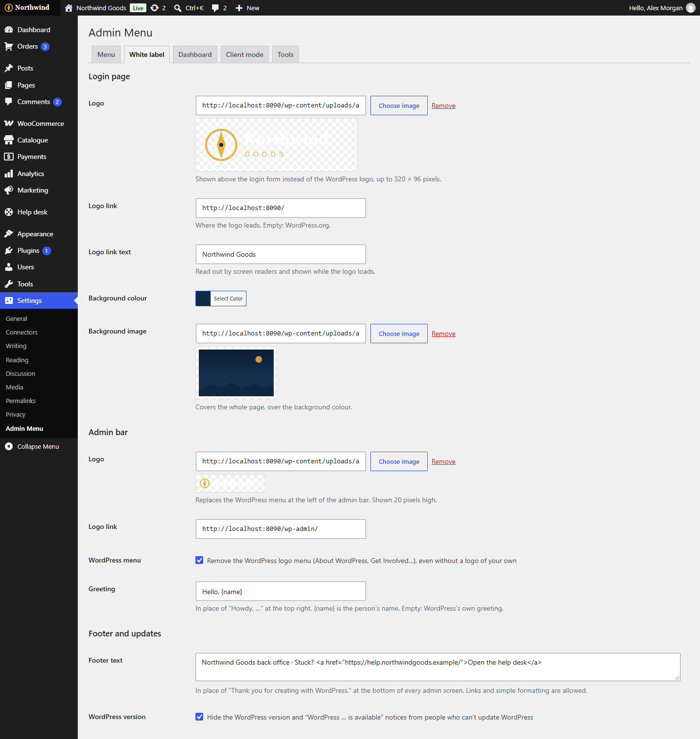Click the Footer text textarea
Image resolution: width=700 pixels, height=739 pixels.
pos(438,667)
